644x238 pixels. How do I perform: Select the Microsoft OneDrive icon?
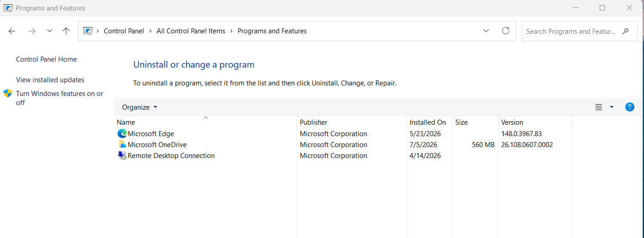[122, 145]
